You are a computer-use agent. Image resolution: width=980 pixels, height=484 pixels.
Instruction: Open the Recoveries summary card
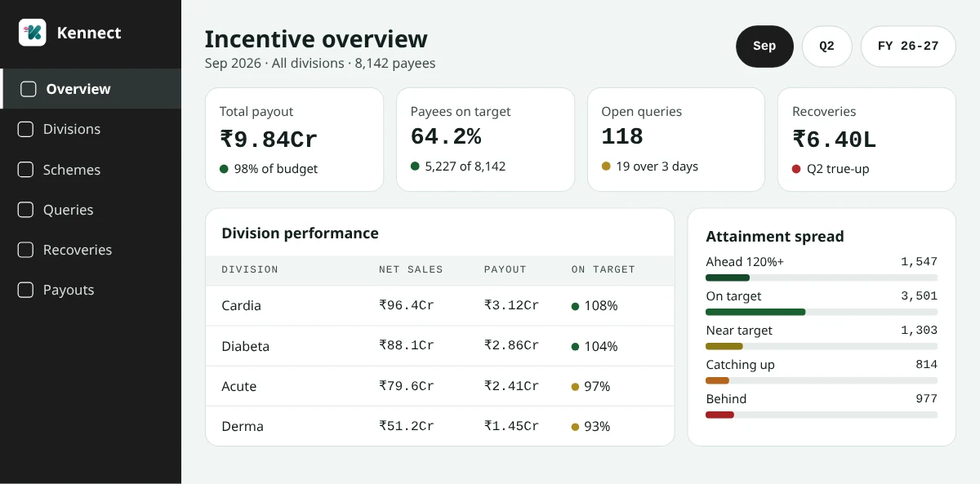click(x=866, y=140)
